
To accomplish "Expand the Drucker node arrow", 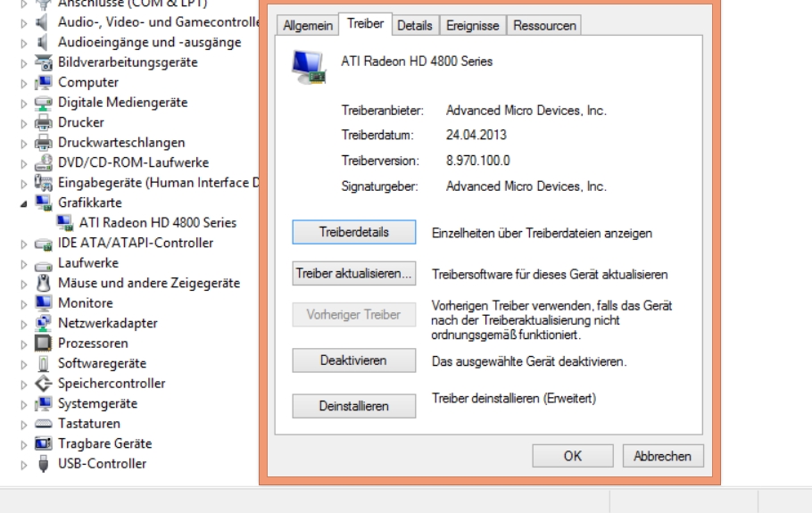I will click(x=23, y=124).
